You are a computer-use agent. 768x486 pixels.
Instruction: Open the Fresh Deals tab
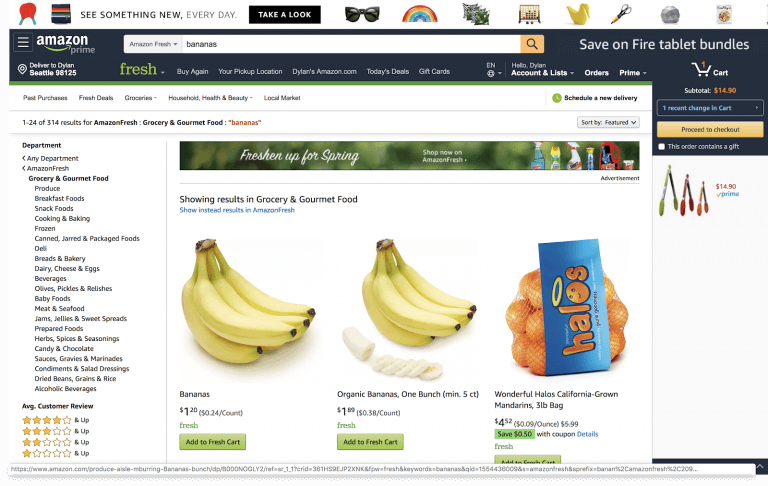point(96,98)
